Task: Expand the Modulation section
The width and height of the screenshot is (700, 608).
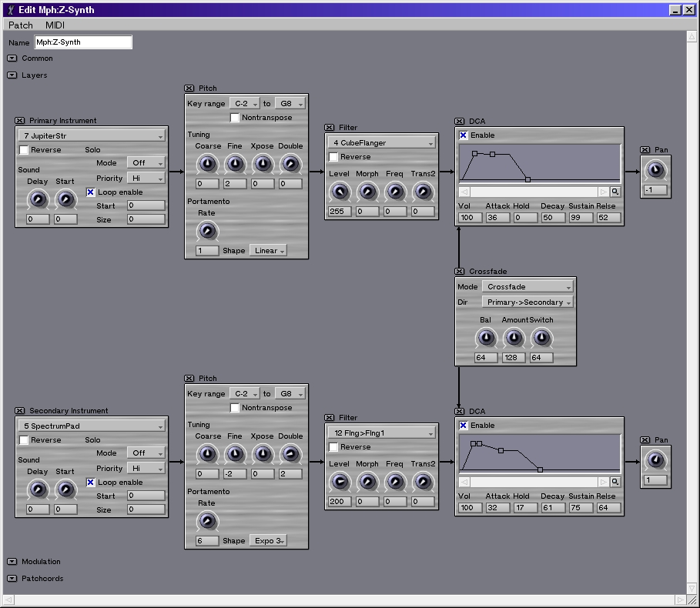Action: [12, 562]
